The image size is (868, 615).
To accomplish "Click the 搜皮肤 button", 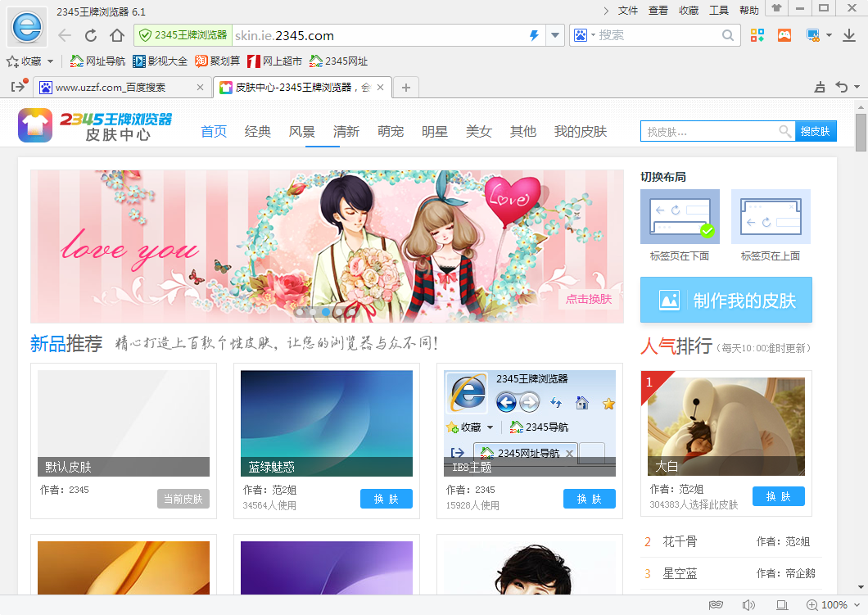I will point(816,132).
